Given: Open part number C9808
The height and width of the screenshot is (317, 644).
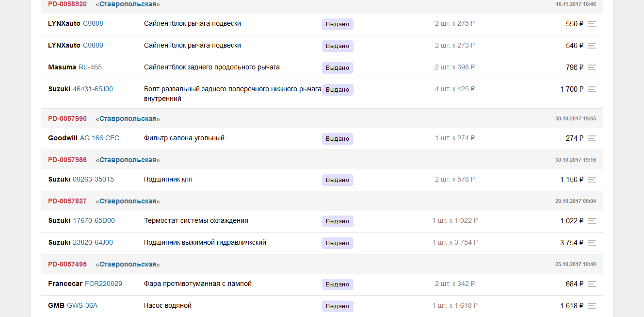Looking at the screenshot, I should click(x=93, y=23).
